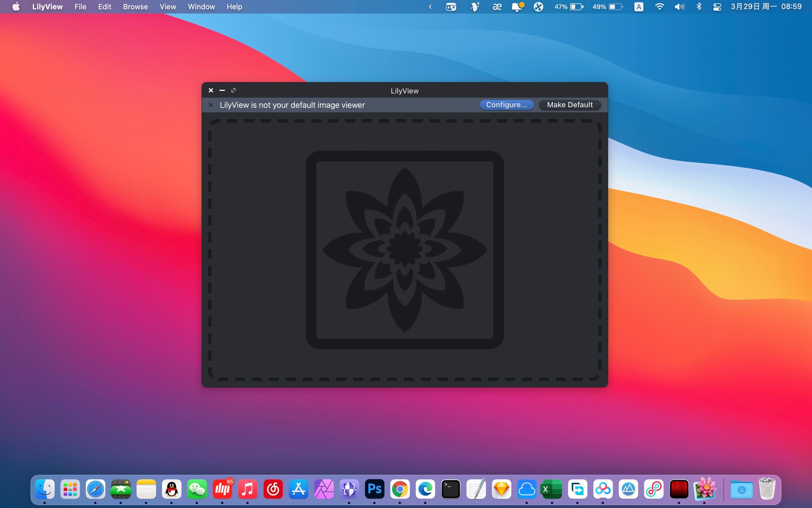Collapse menu bar icons with the chevron
812x508 pixels.
[x=430, y=7]
